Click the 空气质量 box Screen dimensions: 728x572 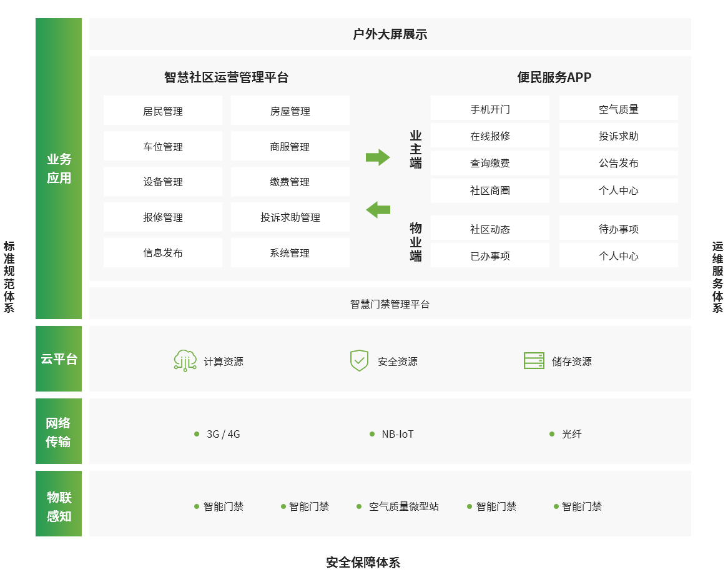(619, 109)
